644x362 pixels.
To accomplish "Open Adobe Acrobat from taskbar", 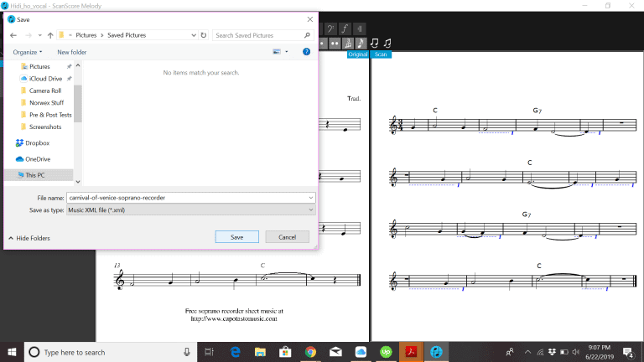I will (411, 352).
